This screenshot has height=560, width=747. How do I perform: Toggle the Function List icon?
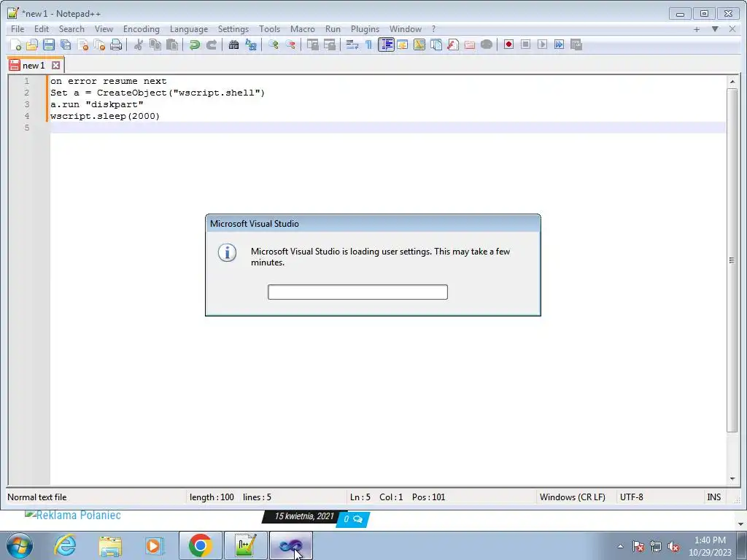point(452,44)
